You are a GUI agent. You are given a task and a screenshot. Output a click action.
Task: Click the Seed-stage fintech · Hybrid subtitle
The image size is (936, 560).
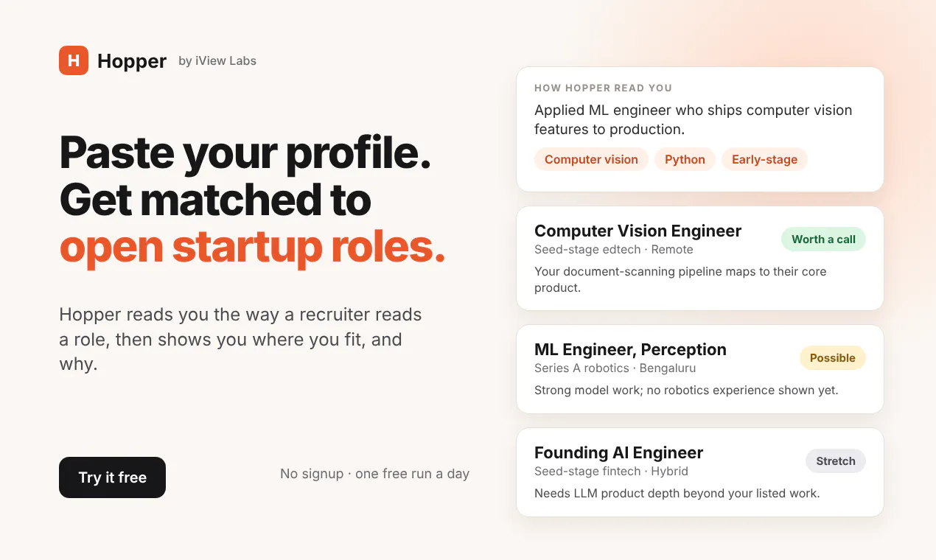click(x=611, y=472)
